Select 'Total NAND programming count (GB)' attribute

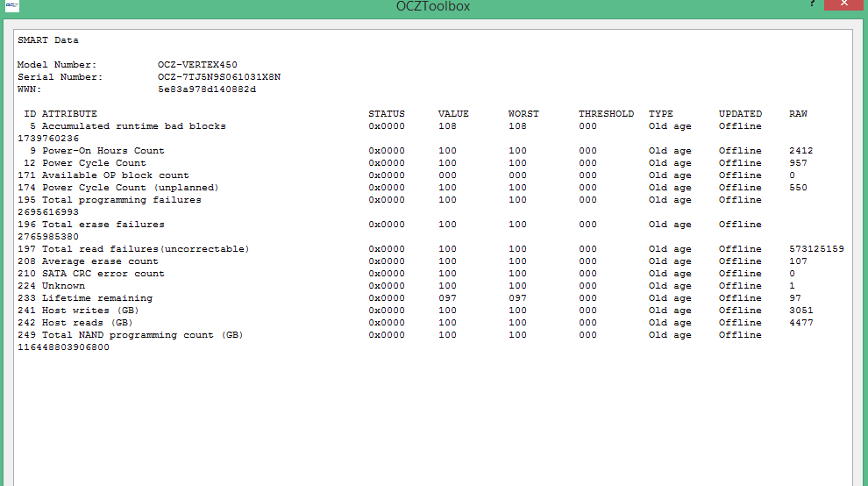143,335
